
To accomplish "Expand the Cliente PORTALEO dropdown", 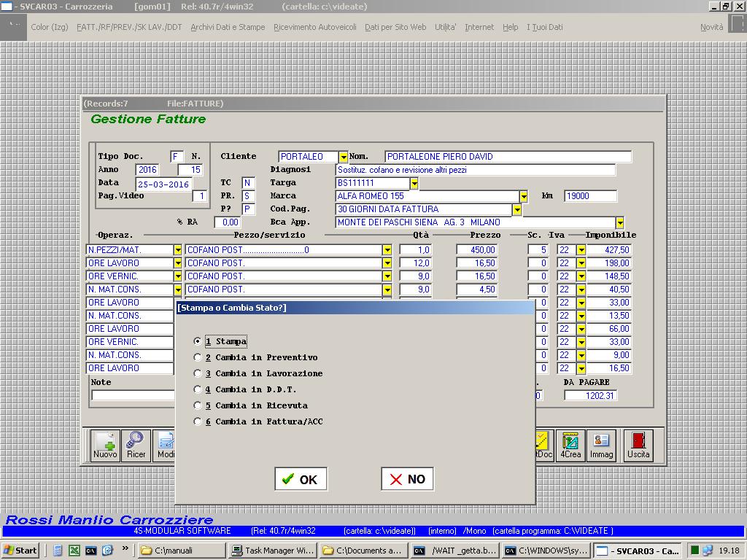I will 343,157.
